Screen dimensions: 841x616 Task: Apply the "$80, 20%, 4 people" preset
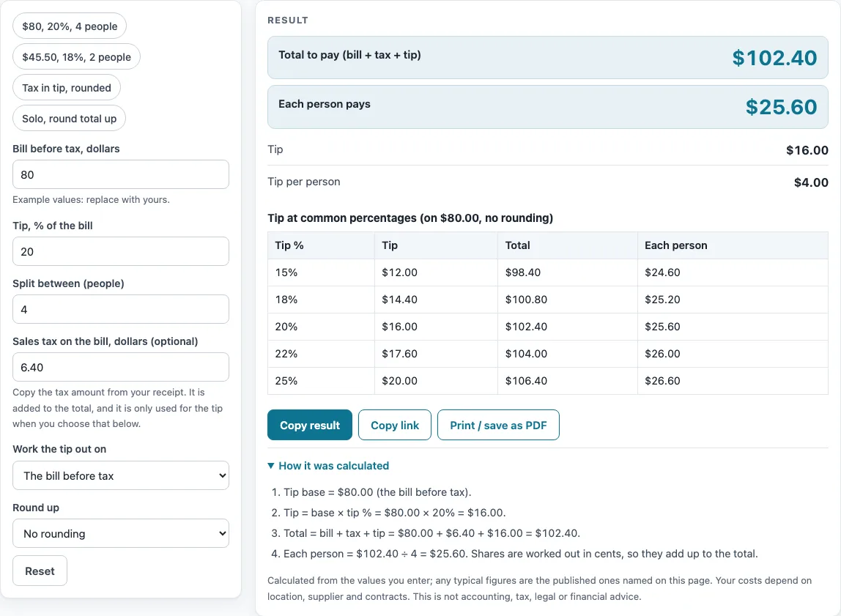point(70,26)
